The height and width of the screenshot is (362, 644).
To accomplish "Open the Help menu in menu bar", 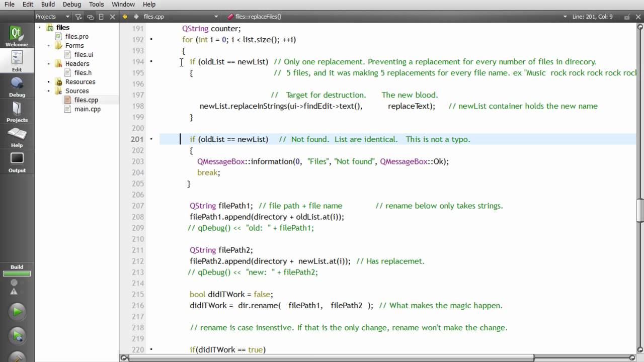I will 149,4.
